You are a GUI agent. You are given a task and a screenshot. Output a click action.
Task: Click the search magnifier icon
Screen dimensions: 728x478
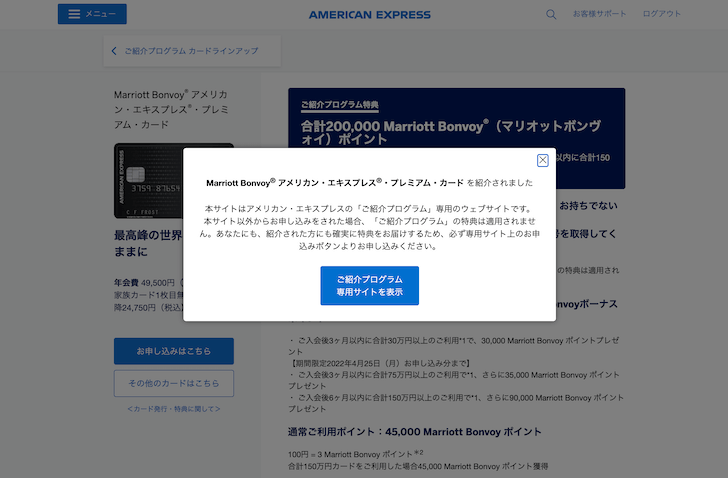(551, 14)
